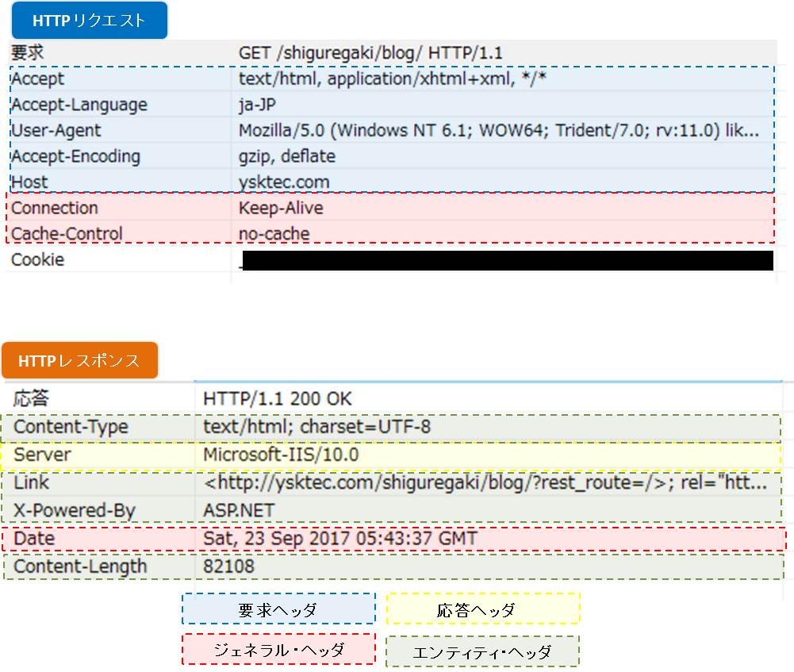Click the blue 要求ヘッダ legend swatch
Screen dimensions: 794x672
(x=278, y=609)
